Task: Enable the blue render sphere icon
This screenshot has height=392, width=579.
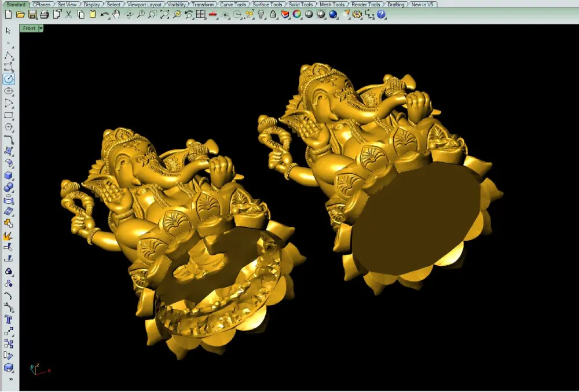Action: 333,14
